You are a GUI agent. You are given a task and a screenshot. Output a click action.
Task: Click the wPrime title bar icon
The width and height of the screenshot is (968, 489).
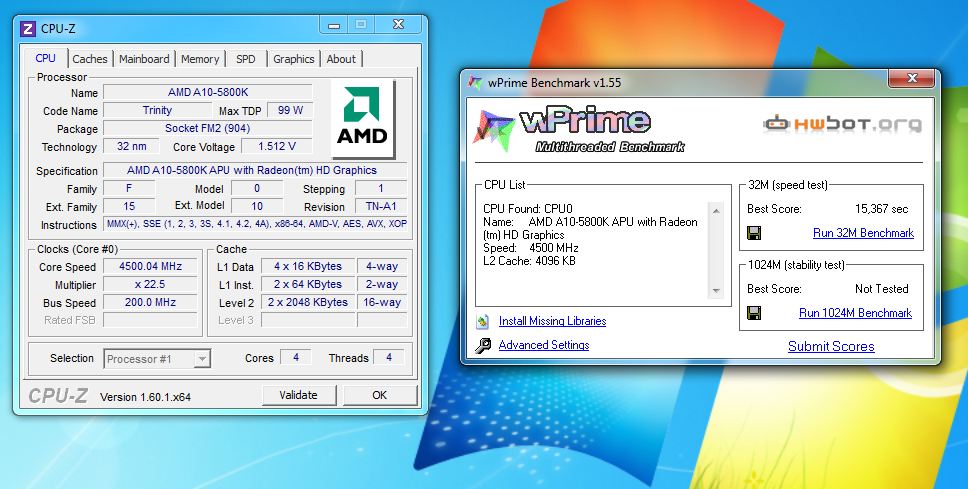[475, 82]
